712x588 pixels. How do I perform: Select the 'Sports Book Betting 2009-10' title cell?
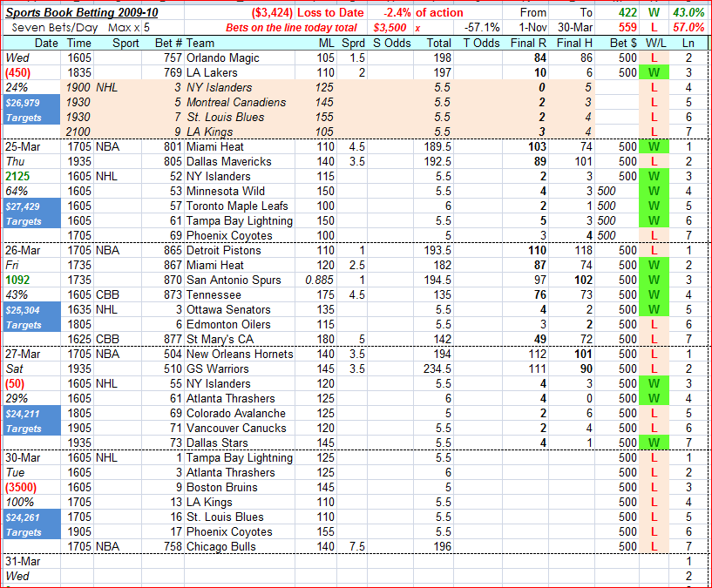[82, 12]
